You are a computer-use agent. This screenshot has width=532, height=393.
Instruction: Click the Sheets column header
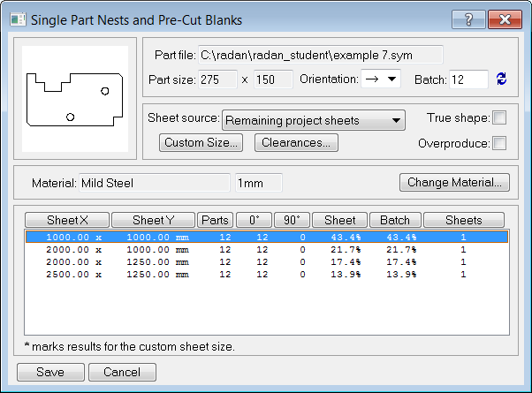[x=464, y=220]
